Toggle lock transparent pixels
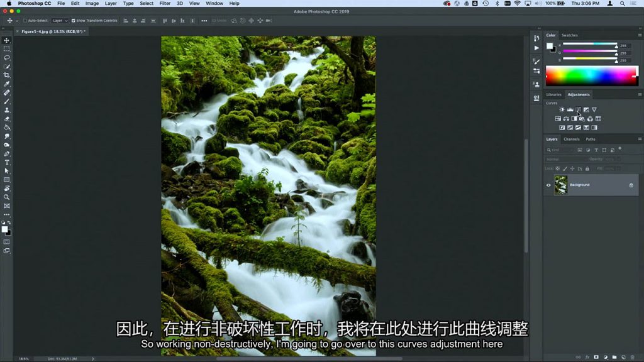 point(558,168)
